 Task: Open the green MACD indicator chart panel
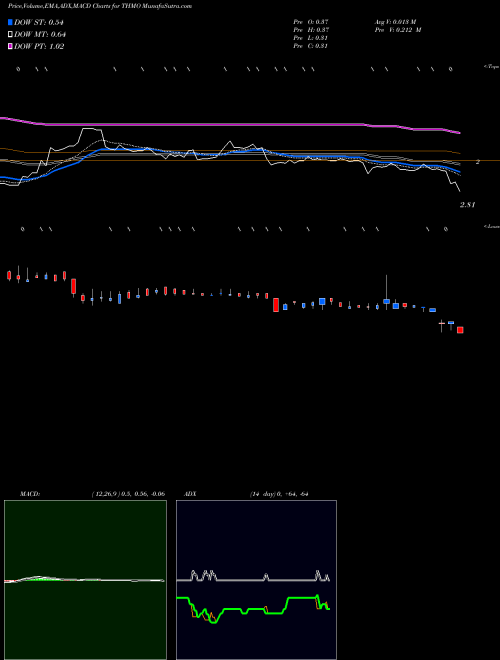[85, 580]
